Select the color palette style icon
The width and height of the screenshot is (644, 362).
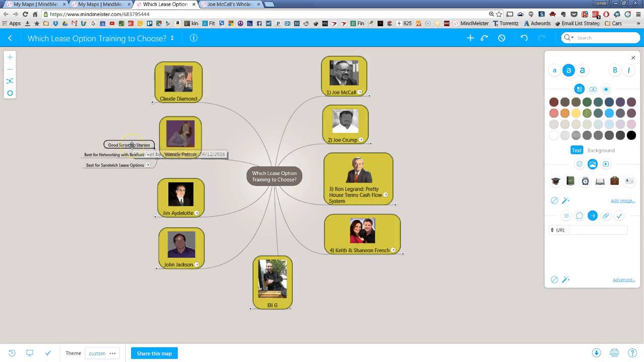click(x=580, y=89)
